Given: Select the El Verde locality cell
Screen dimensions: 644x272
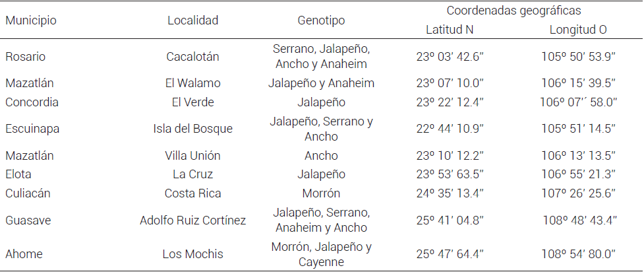Looking at the screenshot, I should coord(192,102).
